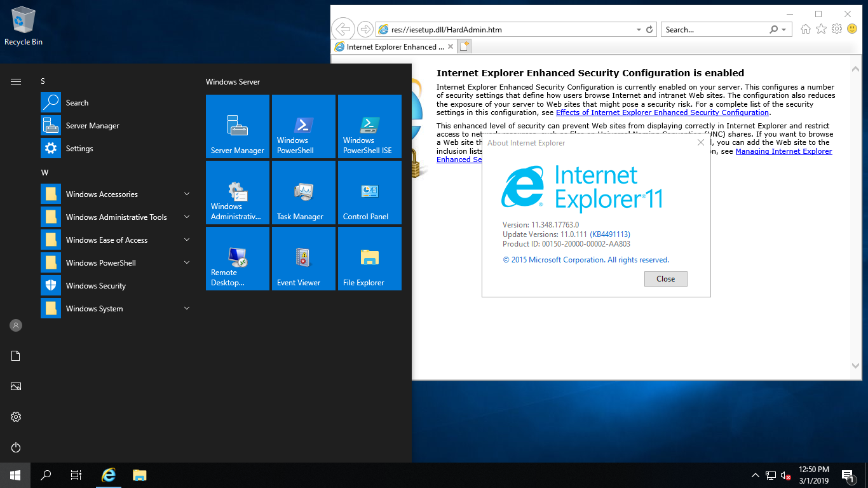
Task: Click Close button in About dialog
Action: tap(665, 279)
